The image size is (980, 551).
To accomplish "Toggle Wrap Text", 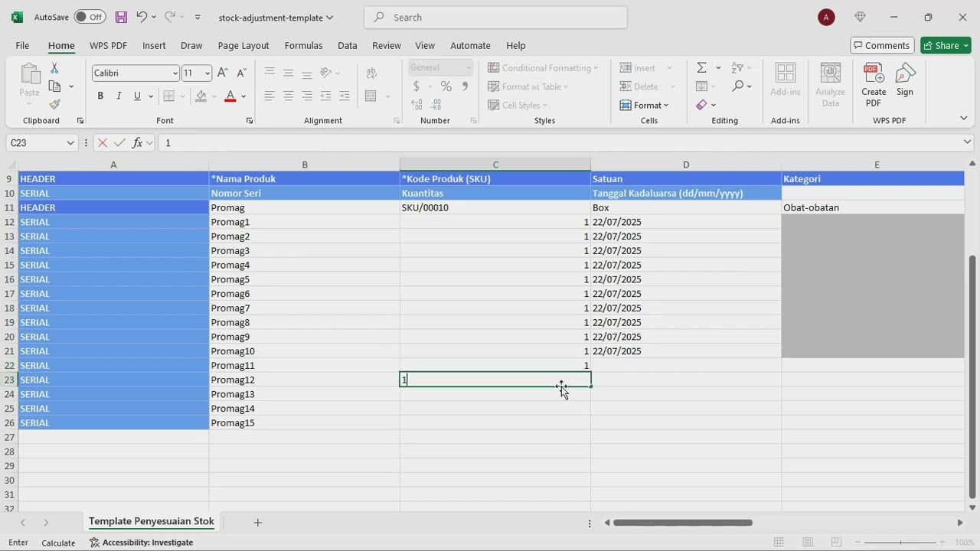I will pyautogui.click(x=371, y=73).
